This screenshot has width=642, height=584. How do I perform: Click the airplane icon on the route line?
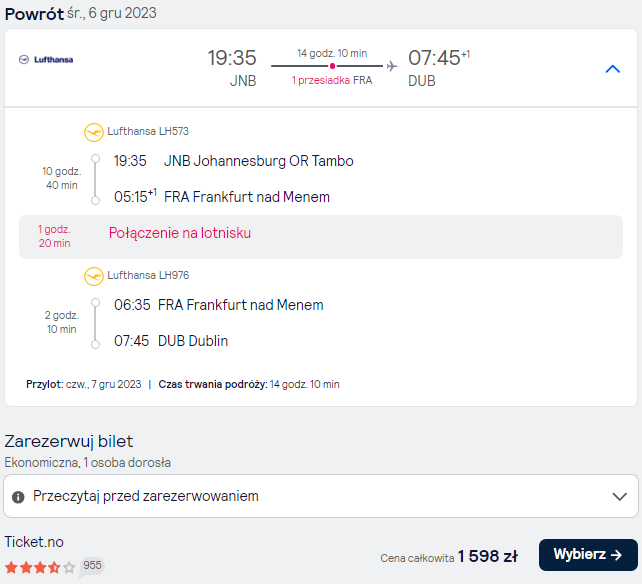[x=391, y=66]
